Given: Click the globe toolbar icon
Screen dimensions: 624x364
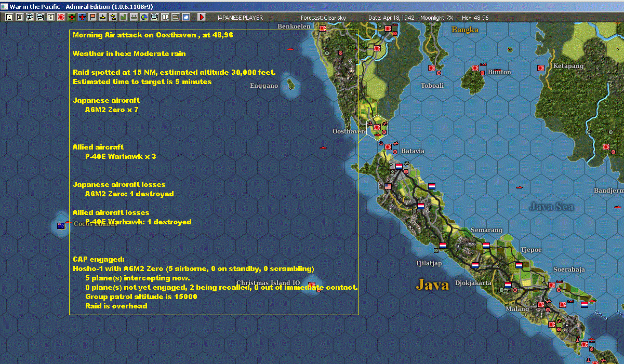Looking at the screenshot, I should (x=144, y=17).
